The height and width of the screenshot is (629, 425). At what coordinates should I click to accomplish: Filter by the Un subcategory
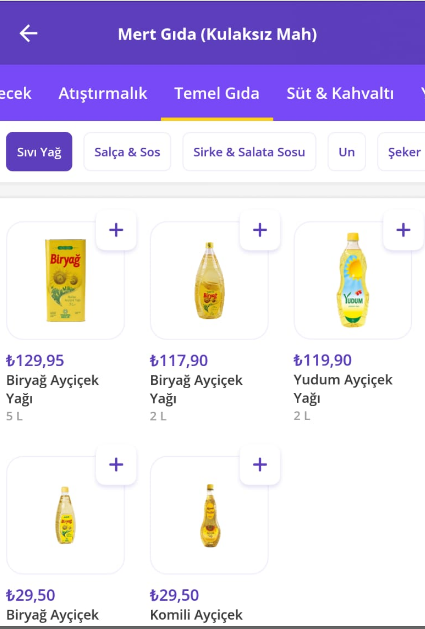347,152
